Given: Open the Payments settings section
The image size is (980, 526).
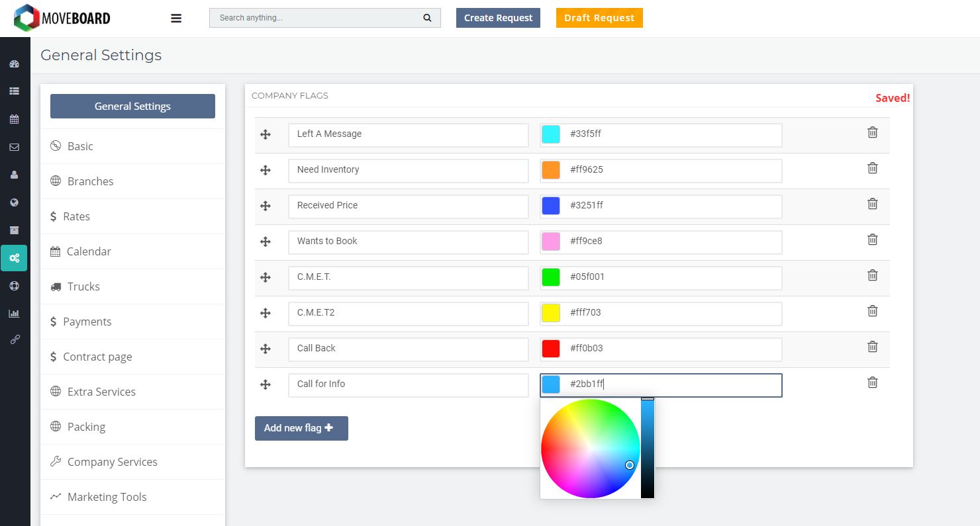Looking at the screenshot, I should [132, 322].
